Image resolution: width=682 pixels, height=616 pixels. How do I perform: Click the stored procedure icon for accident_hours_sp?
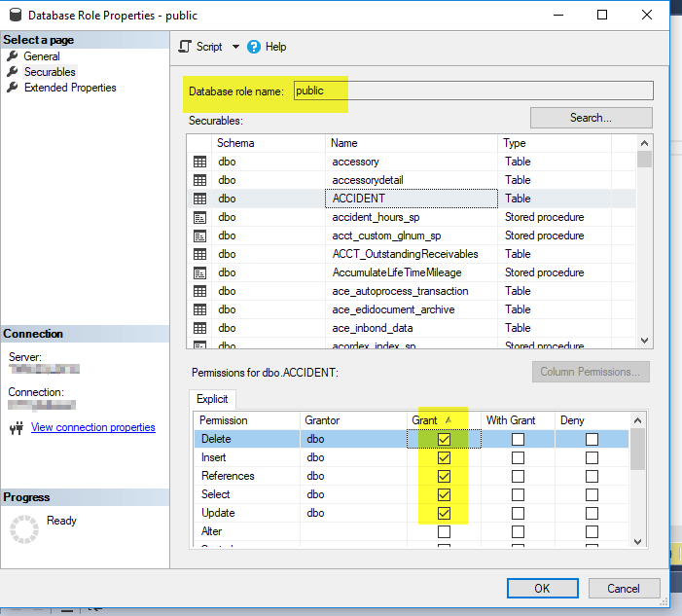pos(199,217)
